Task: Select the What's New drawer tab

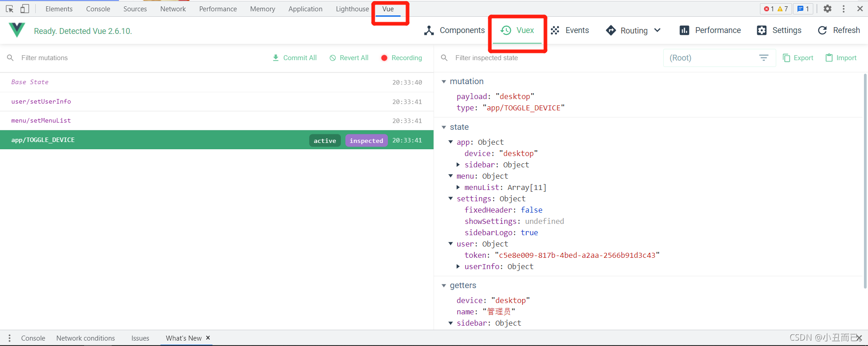Action: [184, 338]
